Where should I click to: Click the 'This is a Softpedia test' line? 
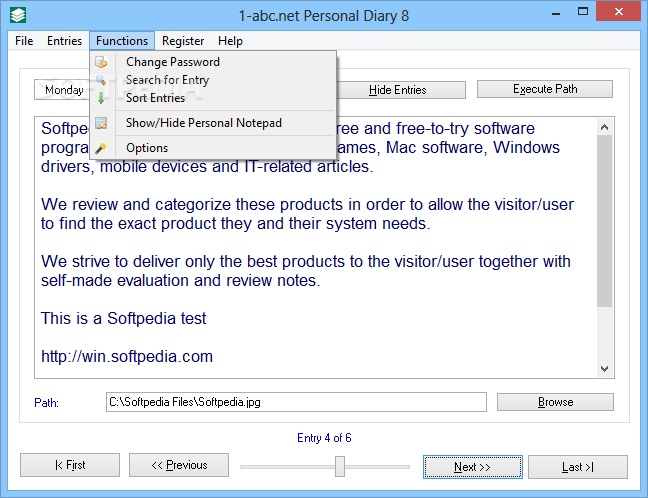tap(123, 318)
